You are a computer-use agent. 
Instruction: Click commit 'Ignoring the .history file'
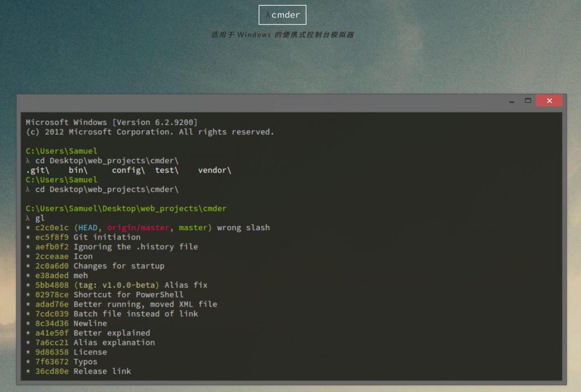coord(112,247)
